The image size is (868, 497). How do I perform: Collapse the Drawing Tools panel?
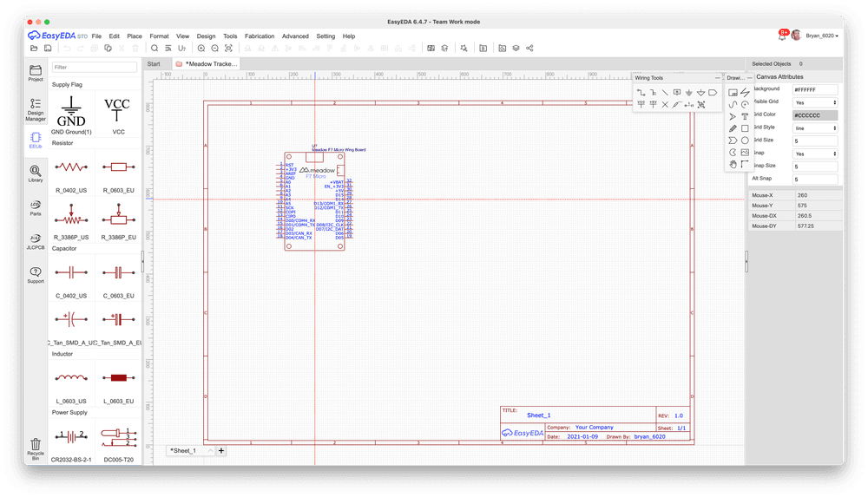(750, 78)
